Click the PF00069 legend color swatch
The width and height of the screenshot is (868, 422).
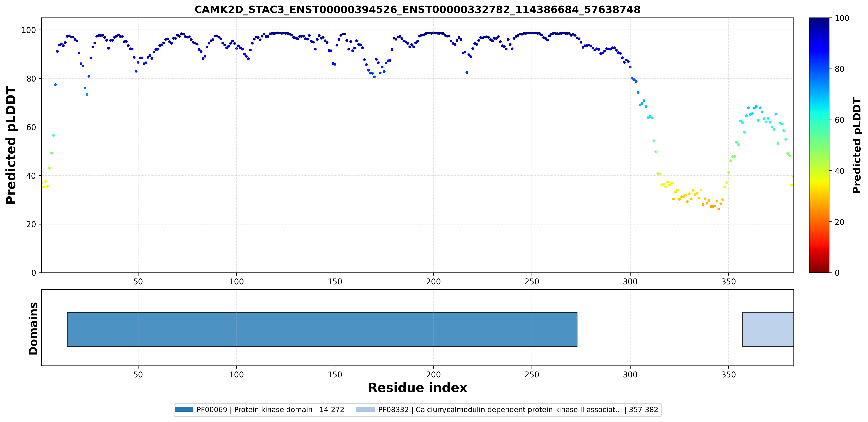pyautogui.click(x=184, y=410)
